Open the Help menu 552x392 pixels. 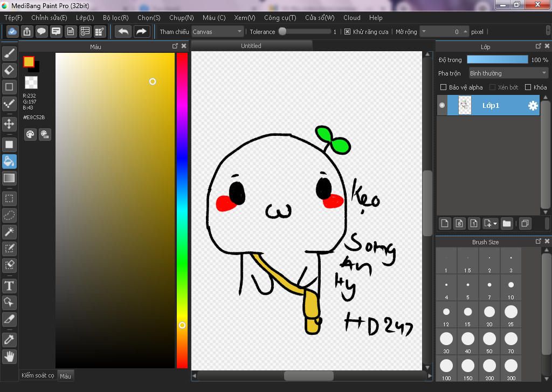click(x=376, y=18)
